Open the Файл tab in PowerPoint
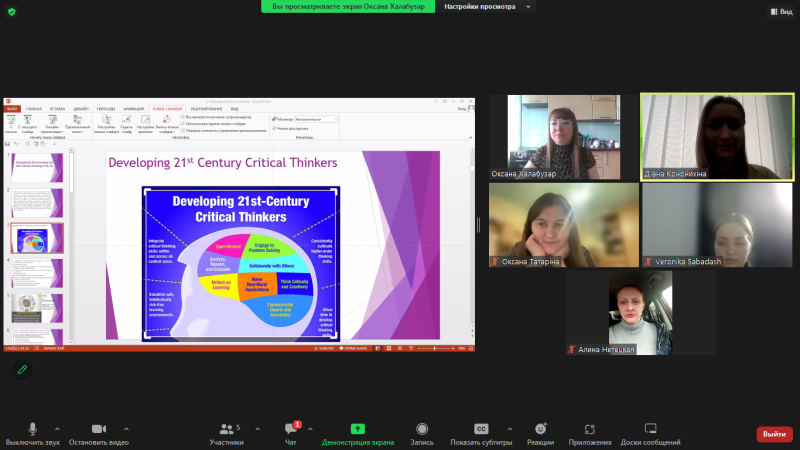Viewport: 800px width, 450px height. [12, 109]
